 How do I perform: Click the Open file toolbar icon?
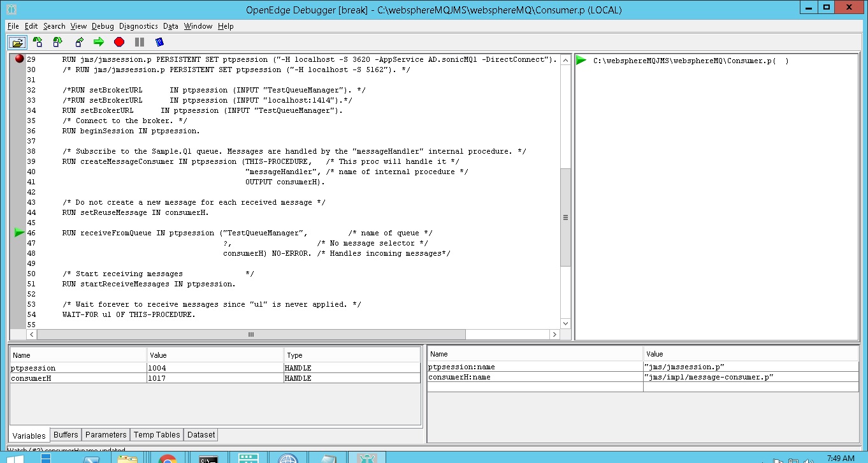point(17,42)
